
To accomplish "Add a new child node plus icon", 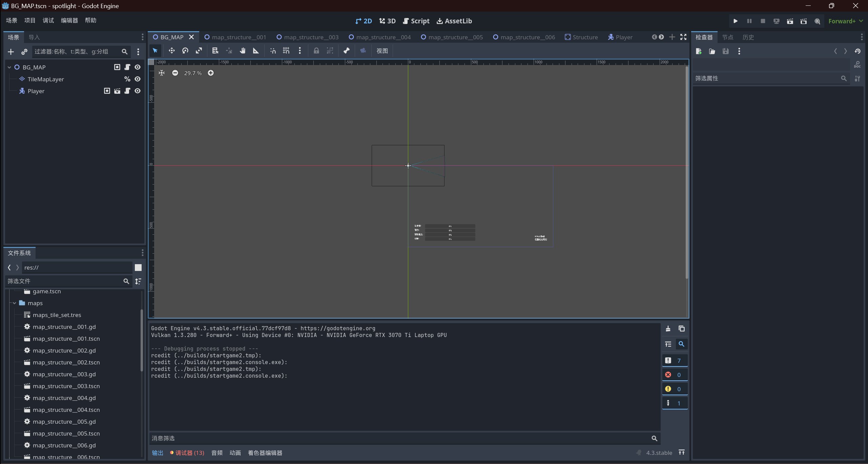I will tap(11, 51).
